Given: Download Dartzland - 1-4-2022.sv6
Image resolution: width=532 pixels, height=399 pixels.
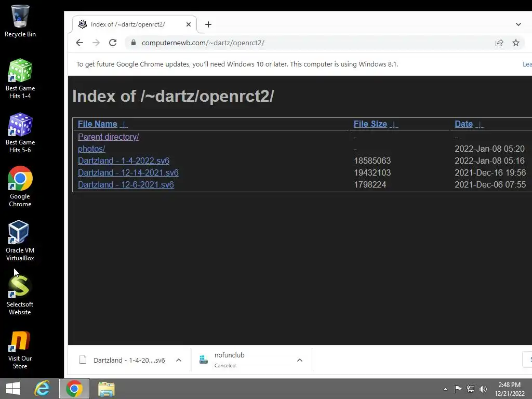Looking at the screenshot, I should [124, 161].
